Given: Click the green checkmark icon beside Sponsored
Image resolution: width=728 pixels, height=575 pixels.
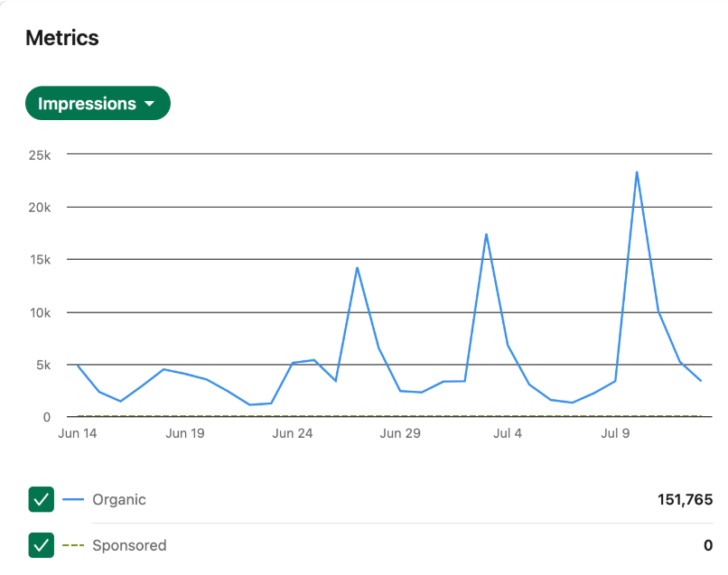Looking at the screenshot, I should [41, 545].
